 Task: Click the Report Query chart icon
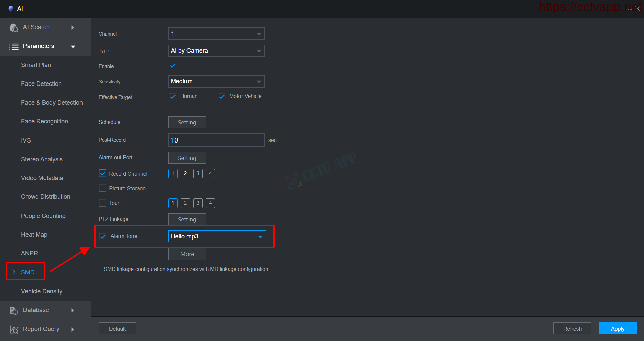click(x=14, y=330)
